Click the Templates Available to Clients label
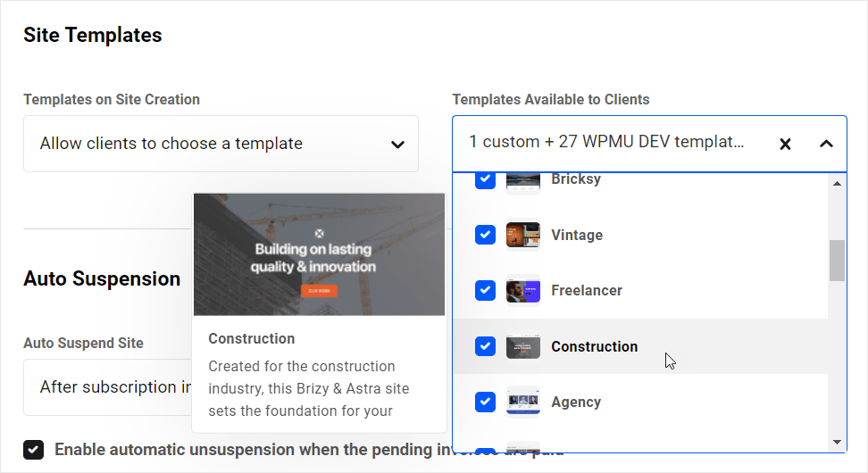This screenshot has height=473, width=868. (551, 100)
